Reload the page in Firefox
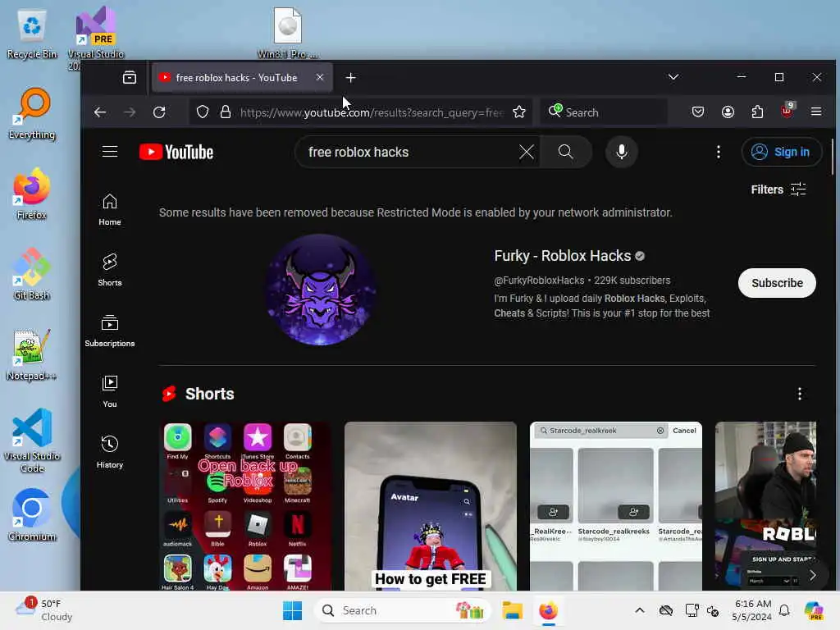This screenshot has height=630, width=840. pos(159,112)
